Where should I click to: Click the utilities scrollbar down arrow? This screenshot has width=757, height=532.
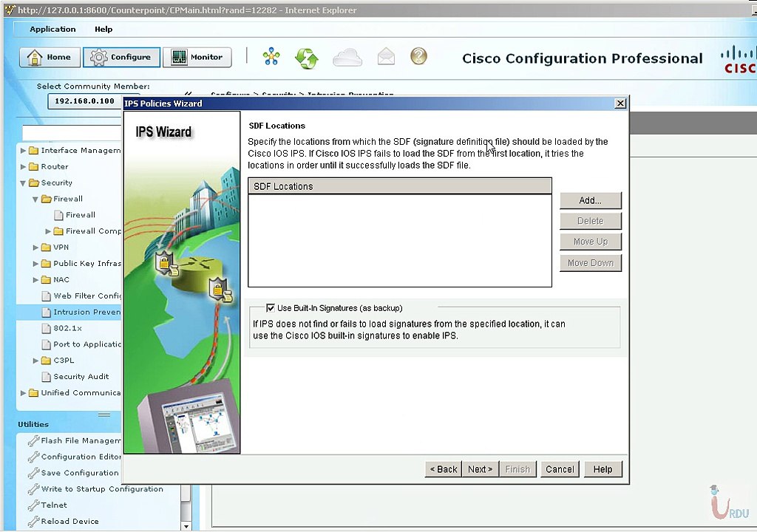pyautogui.click(x=186, y=526)
